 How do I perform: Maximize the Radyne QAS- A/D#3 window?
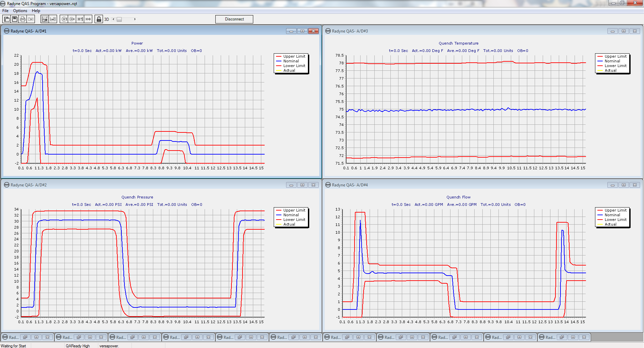tap(624, 31)
